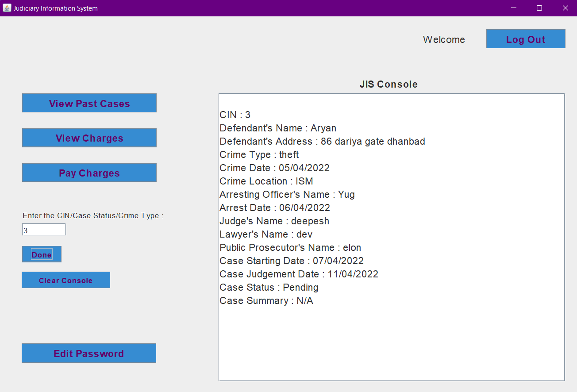Viewport: 577px width, 392px height.
Task: Click the 'Enter the CIN/Case Status/Crime Type' label
Action: pos(93,215)
